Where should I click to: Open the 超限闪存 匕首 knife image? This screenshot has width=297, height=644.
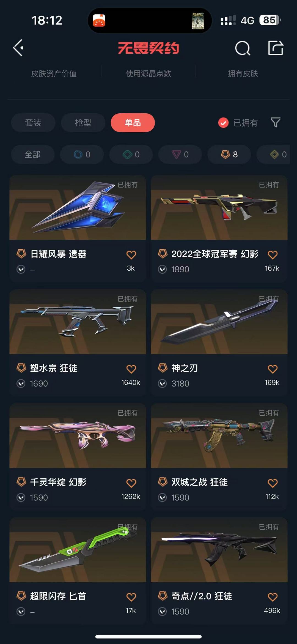78,549
